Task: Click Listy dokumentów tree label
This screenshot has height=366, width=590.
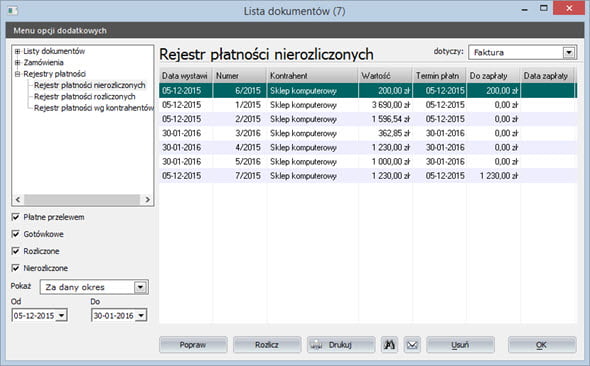Action: [x=54, y=51]
